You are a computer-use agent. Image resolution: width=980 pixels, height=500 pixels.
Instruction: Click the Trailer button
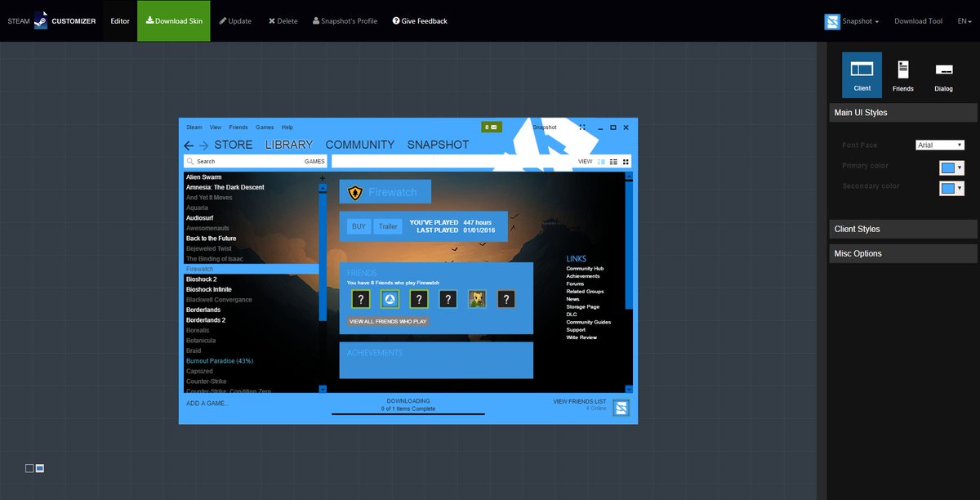tap(389, 226)
